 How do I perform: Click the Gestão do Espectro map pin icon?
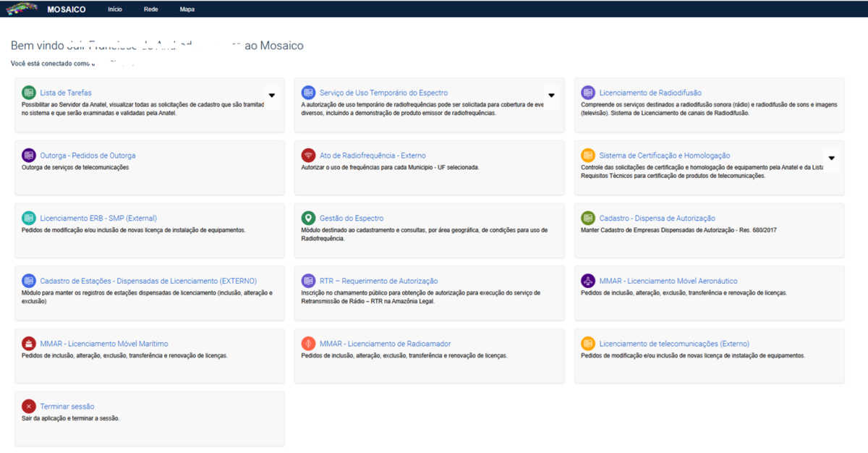pyautogui.click(x=308, y=218)
